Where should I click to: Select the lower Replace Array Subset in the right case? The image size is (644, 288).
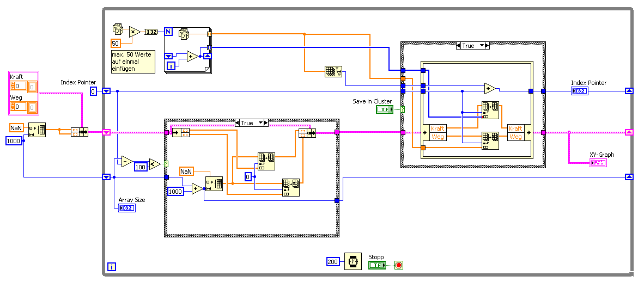click(x=490, y=140)
